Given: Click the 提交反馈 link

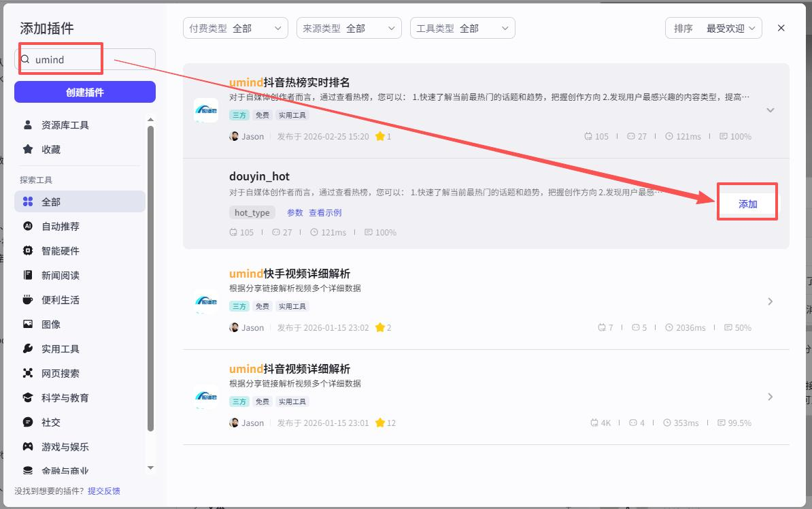Looking at the screenshot, I should [103, 491].
